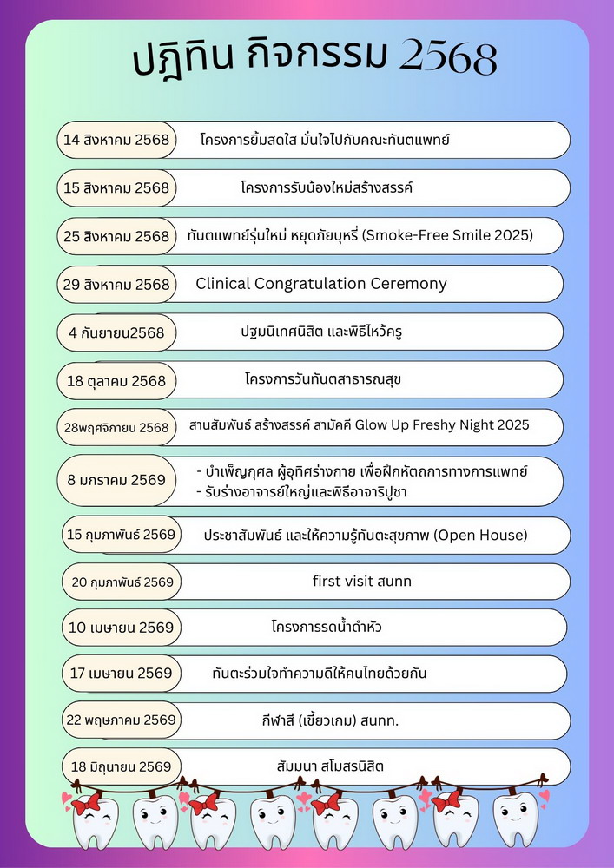Select the 14 สิงหาคม 2568 date label
The height and width of the screenshot is (868, 614).
[x=116, y=140]
